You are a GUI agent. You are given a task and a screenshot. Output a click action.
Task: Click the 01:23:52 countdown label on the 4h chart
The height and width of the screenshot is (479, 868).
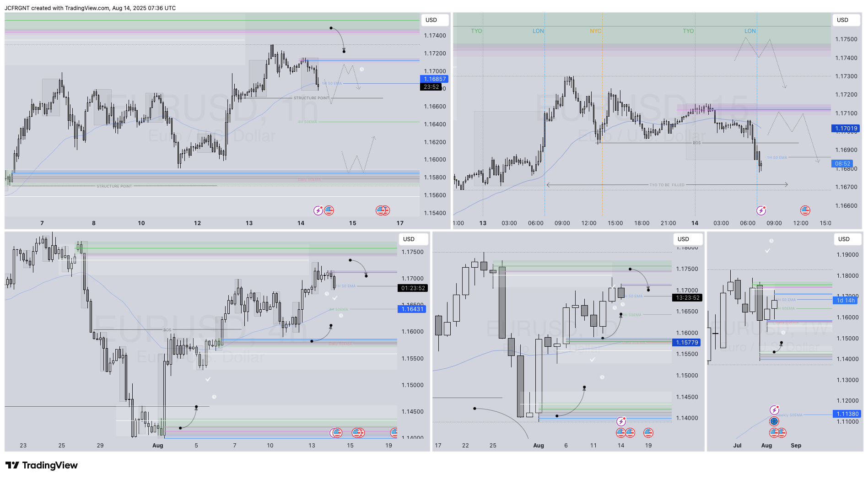point(413,288)
